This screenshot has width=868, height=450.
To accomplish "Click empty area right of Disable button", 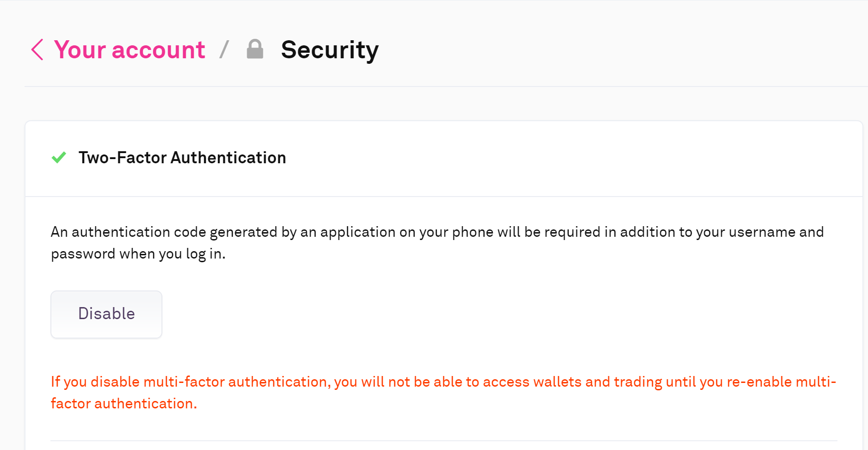I will coord(463,314).
